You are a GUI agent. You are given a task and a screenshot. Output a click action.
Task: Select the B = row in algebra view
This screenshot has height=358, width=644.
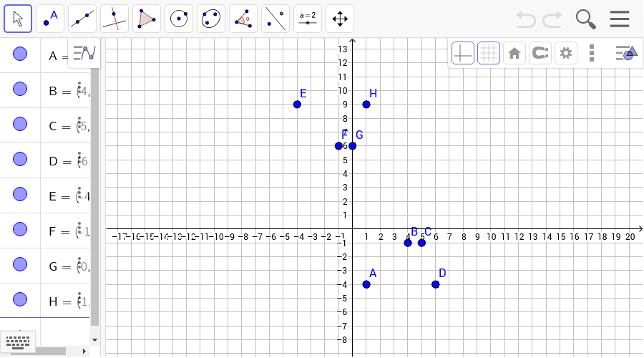45,90
